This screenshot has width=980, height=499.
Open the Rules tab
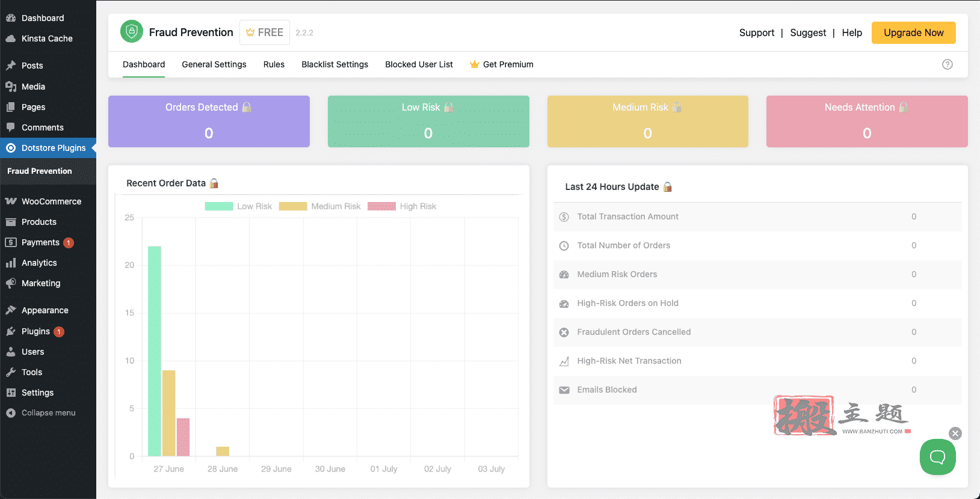(274, 64)
